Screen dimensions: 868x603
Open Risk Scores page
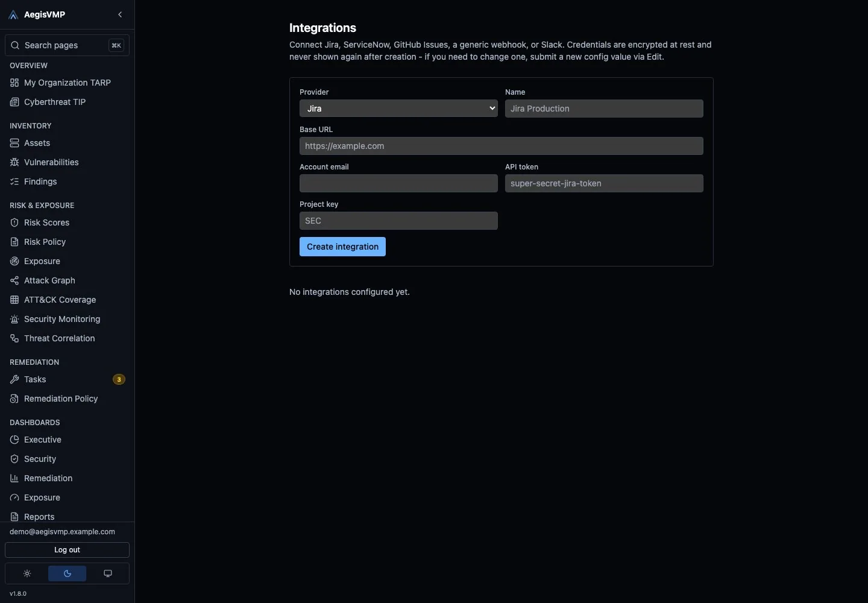pos(67,223)
